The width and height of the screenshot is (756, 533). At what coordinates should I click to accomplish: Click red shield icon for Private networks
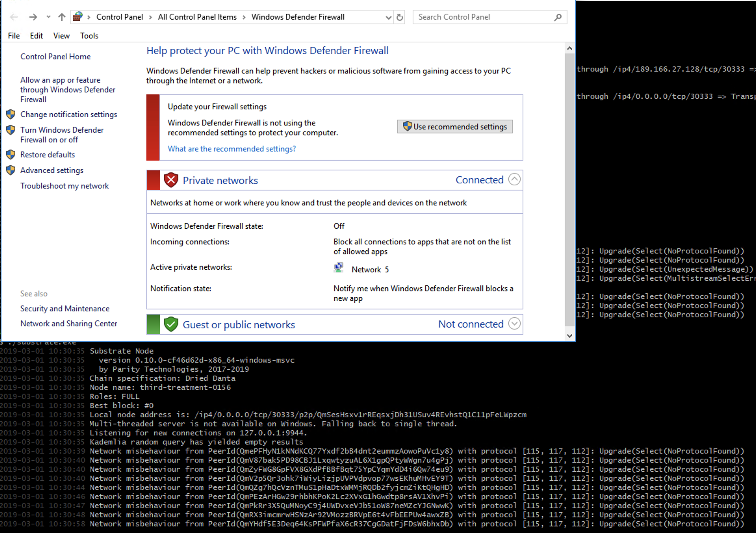[x=171, y=180]
